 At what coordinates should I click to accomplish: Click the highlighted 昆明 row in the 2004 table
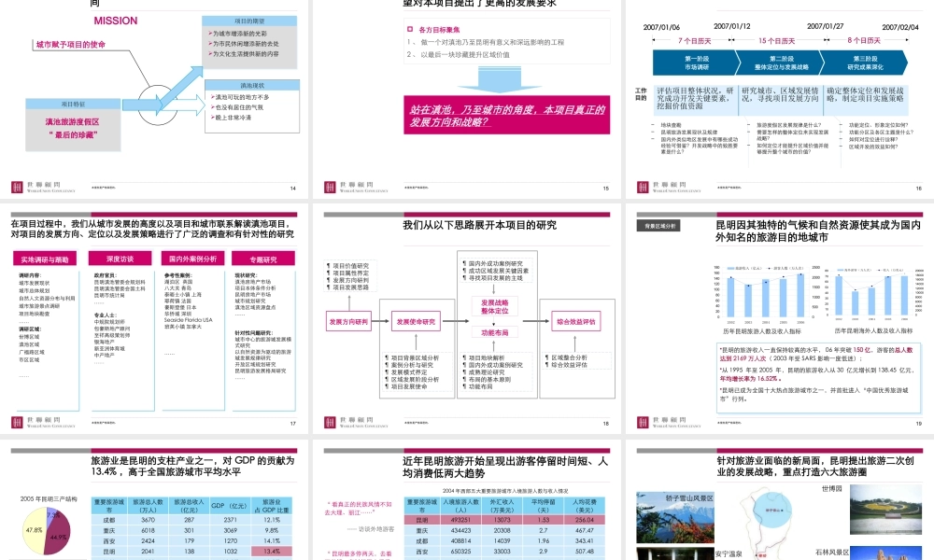point(504,520)
